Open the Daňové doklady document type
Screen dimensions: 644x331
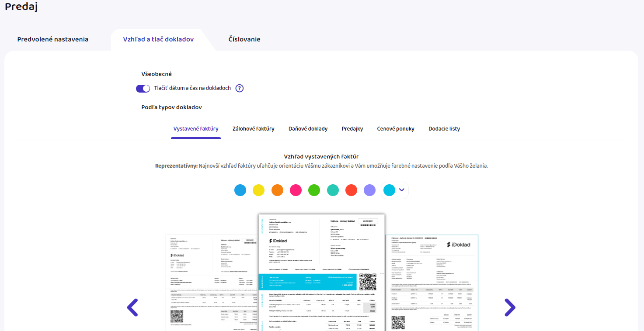coord(308,129)
